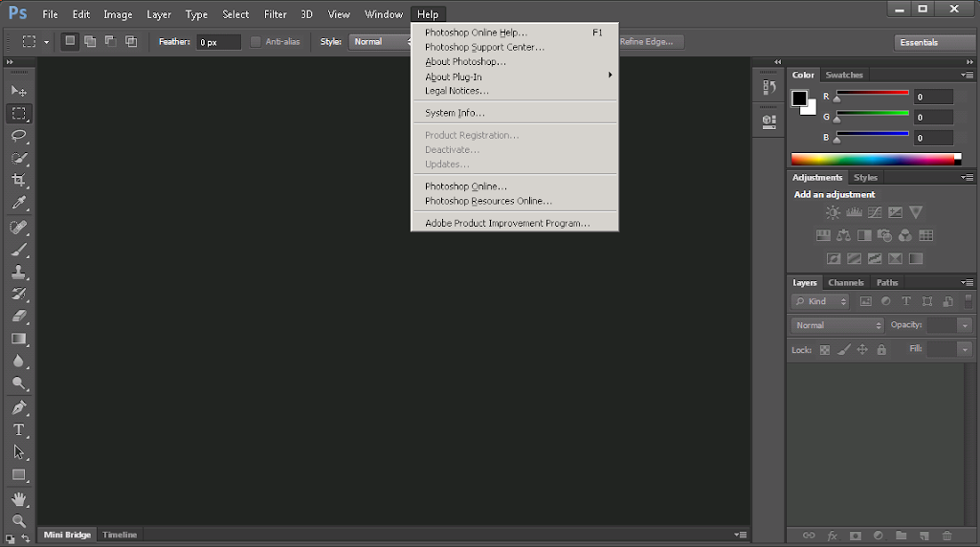The image size is (980, 547).
Task: Add a Photo Filter adjustment
Action: [x=884, y=235]
